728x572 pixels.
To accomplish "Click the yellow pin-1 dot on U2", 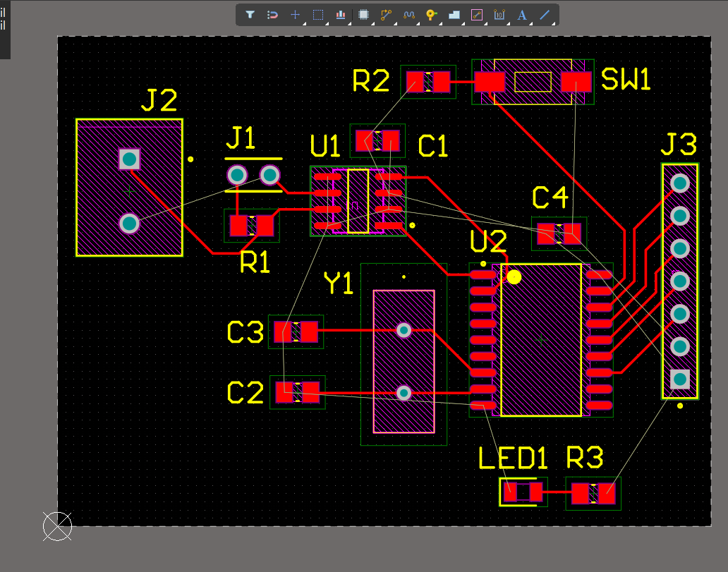I will 514,278.
